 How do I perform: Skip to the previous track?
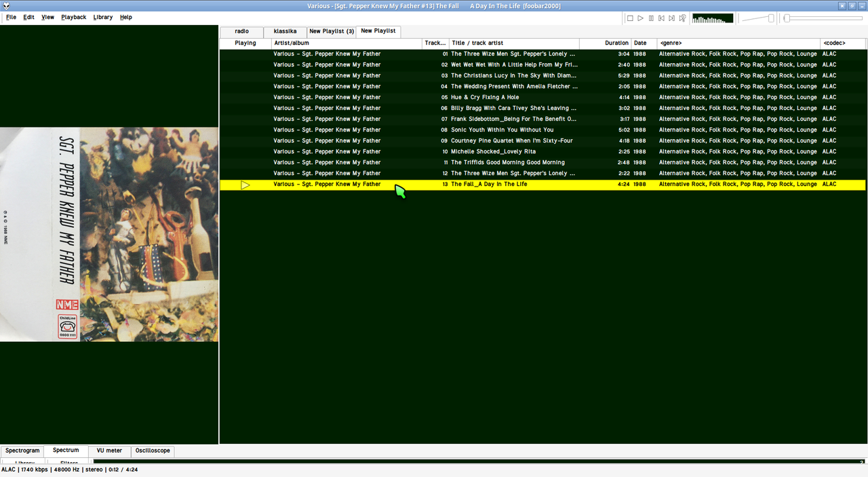[x=661, y=18]
